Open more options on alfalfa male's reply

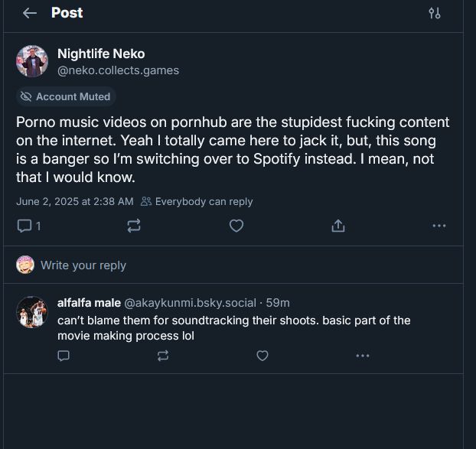click(362, 356)
